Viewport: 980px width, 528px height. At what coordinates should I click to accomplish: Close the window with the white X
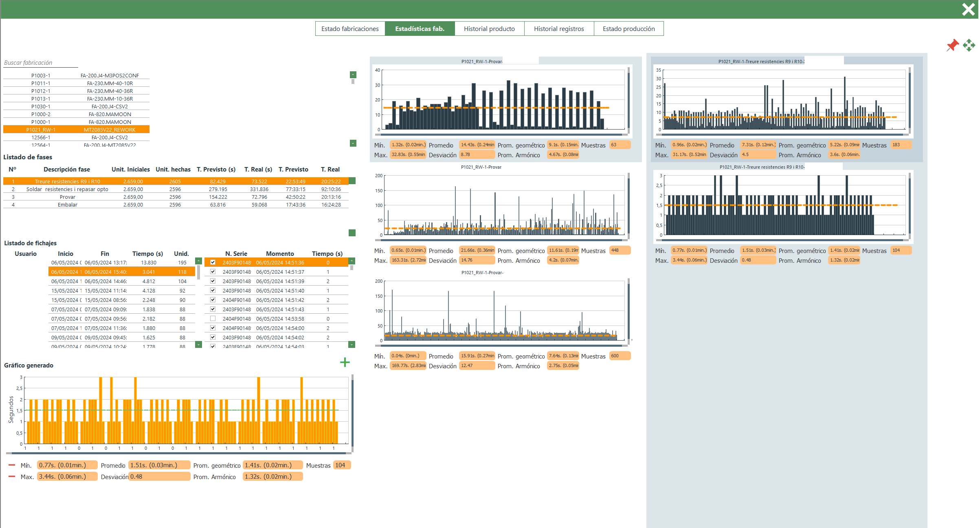[969, 9]
